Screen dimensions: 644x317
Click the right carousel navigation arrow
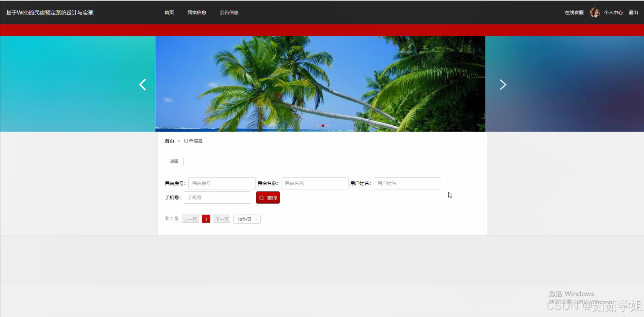(503, 84)
